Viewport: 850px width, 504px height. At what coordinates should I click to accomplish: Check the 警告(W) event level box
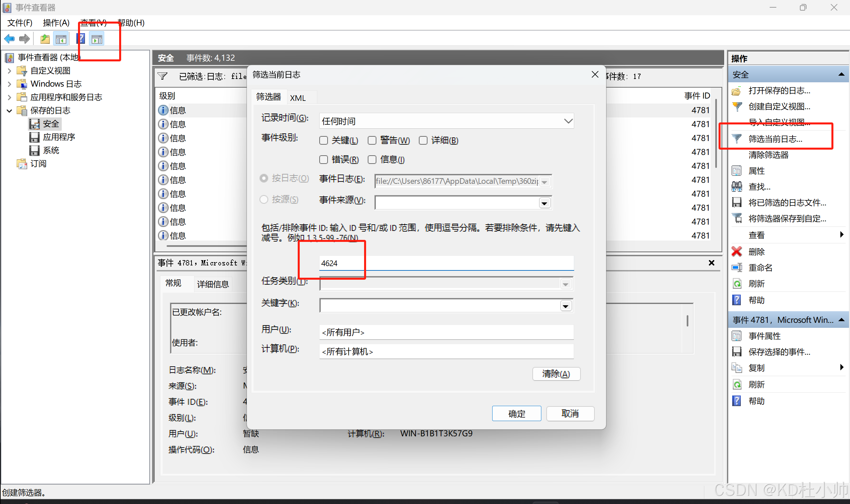pyautogui.click(x=372, y=140)
